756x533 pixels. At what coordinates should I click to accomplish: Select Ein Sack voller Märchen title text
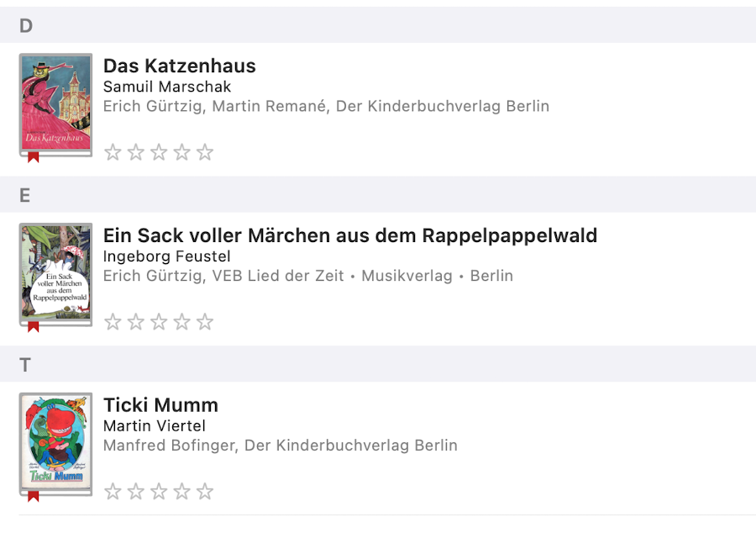pos(349,235)
